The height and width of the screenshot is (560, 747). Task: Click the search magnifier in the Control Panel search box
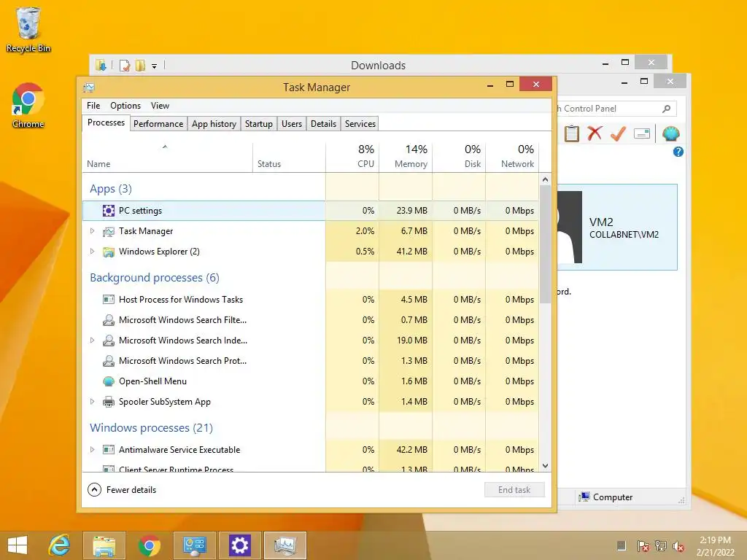tap(667, 109)
